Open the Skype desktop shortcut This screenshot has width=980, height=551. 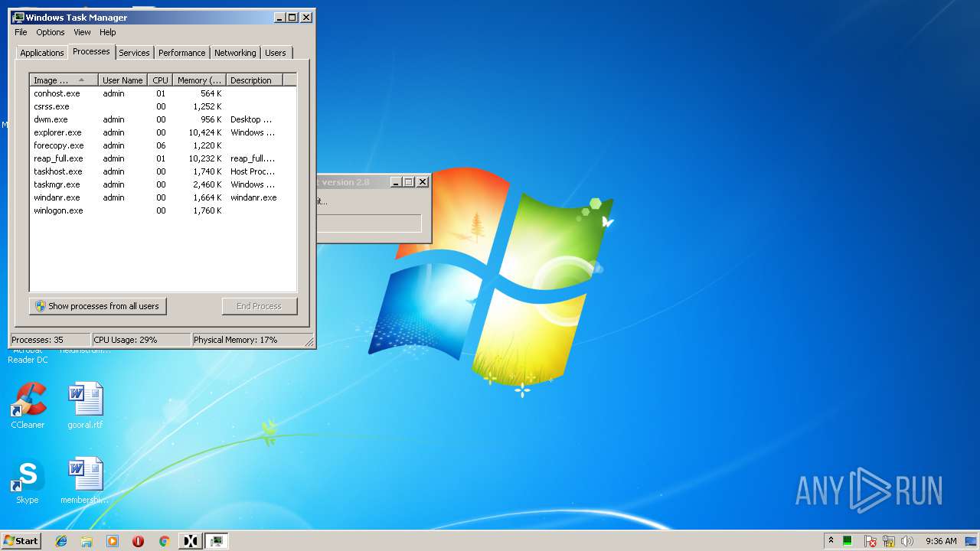click(28, 481)
